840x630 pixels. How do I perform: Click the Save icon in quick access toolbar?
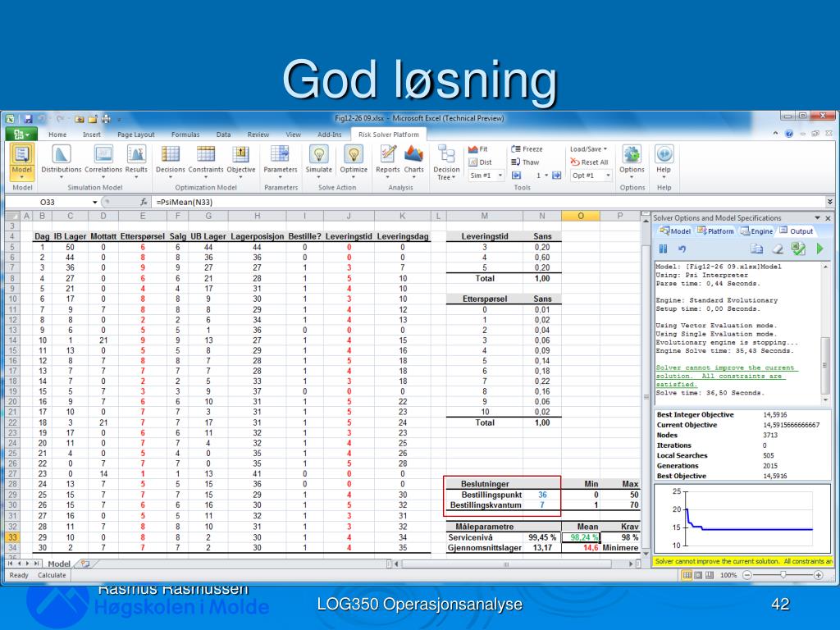pos(29,119)
